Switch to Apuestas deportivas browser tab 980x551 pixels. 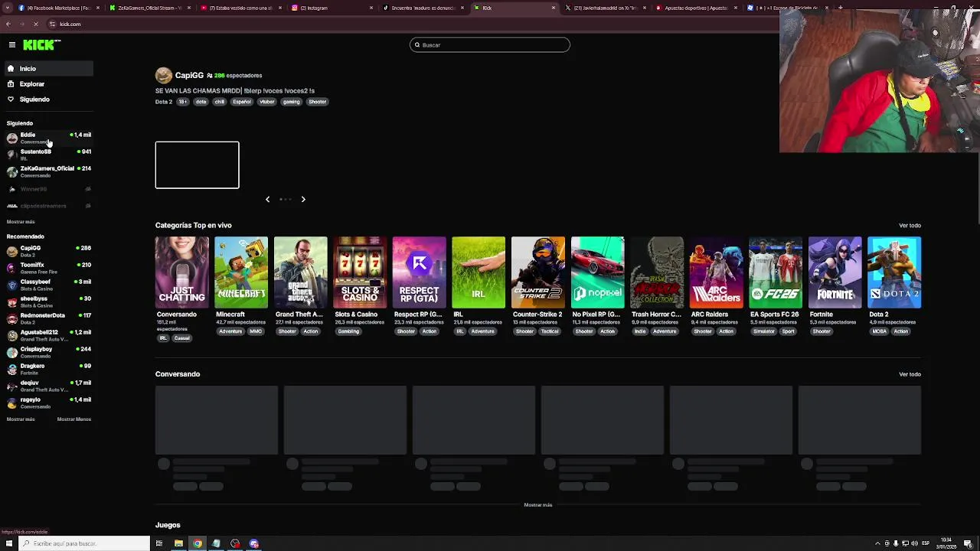click(697, 8)
